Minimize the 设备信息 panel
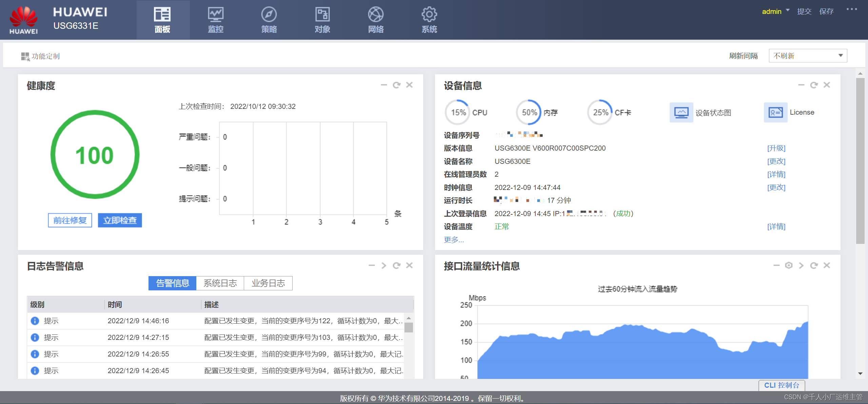 801,85
